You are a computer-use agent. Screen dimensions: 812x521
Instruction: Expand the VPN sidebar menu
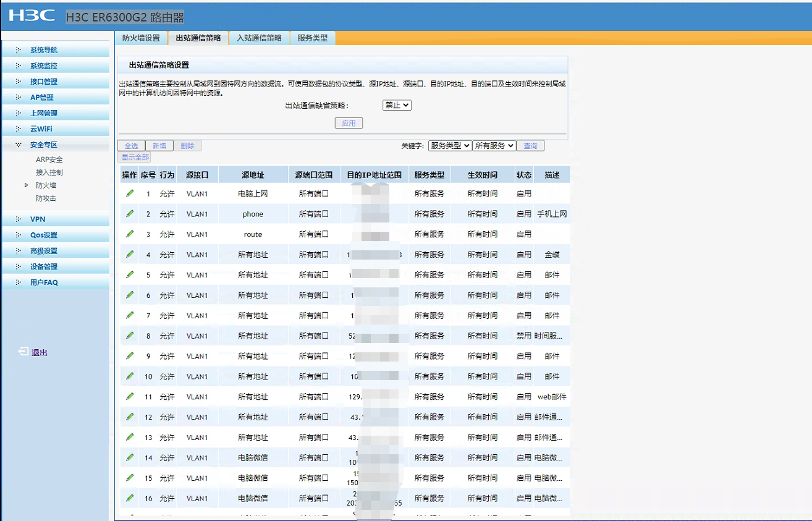coord(38,219)
